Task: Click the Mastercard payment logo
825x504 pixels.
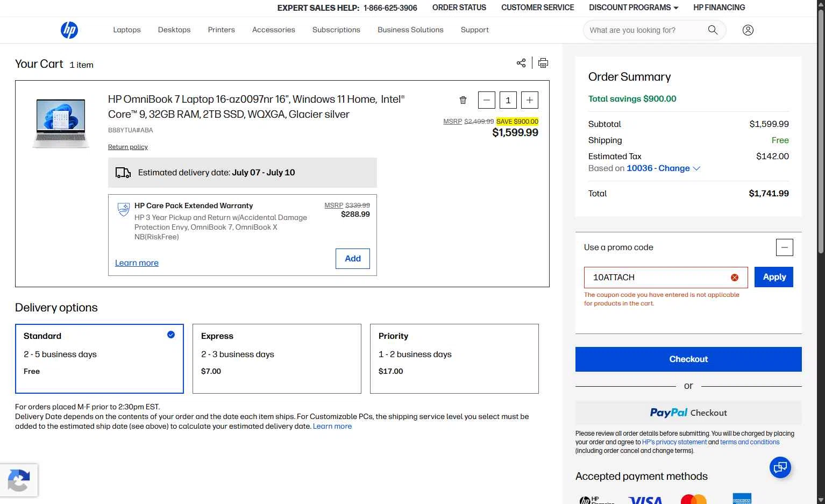Action: [693, 499]
